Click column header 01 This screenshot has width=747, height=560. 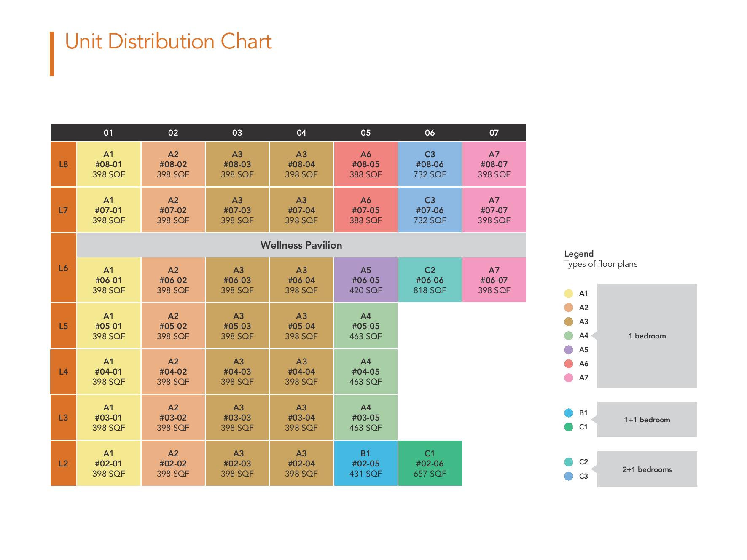click(108, 133)
